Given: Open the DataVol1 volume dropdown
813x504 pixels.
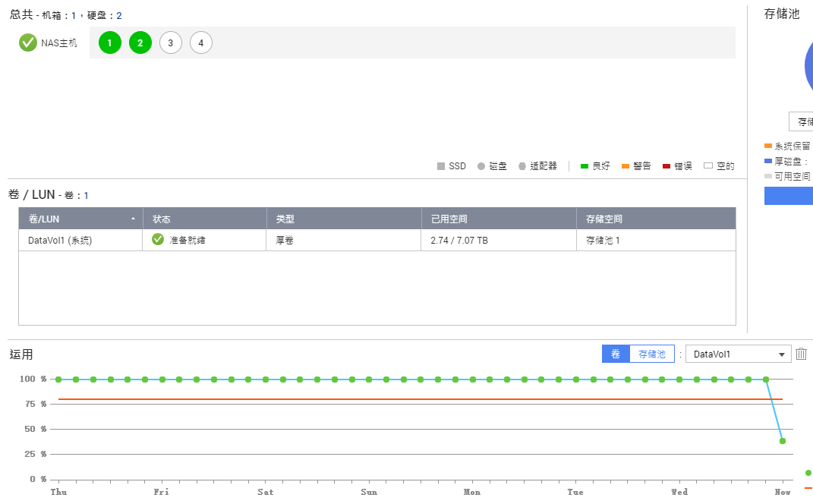Looking at the screenshot, I should click(x=739, y=354).
